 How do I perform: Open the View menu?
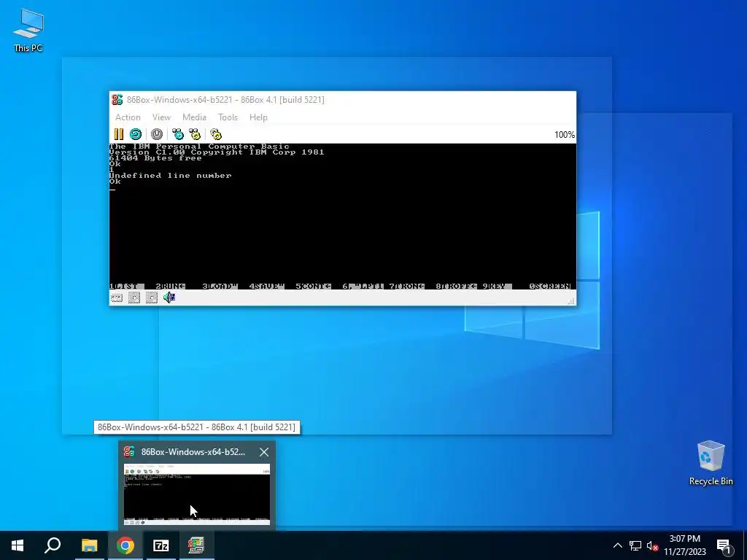pos(161,117)
